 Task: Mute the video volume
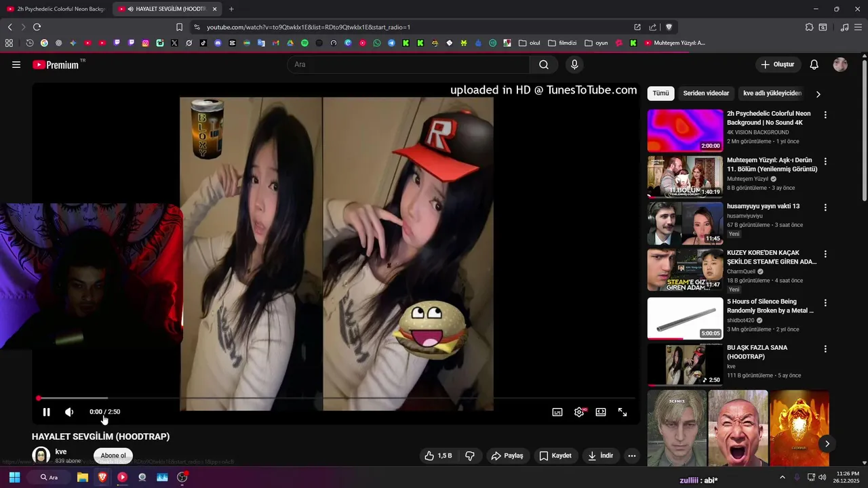click(x=69, y=412)
